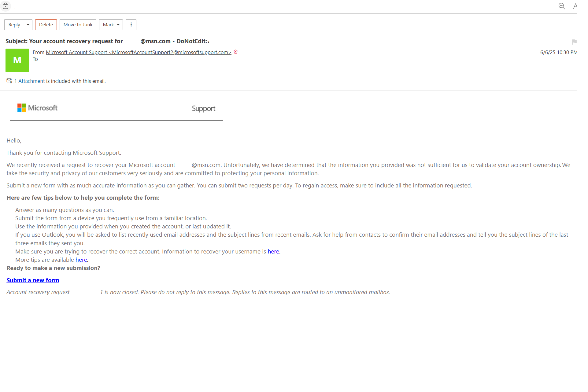The image size is (588, 392).
Task: Click the attachment envelope icon
Action: coord(9,81)
